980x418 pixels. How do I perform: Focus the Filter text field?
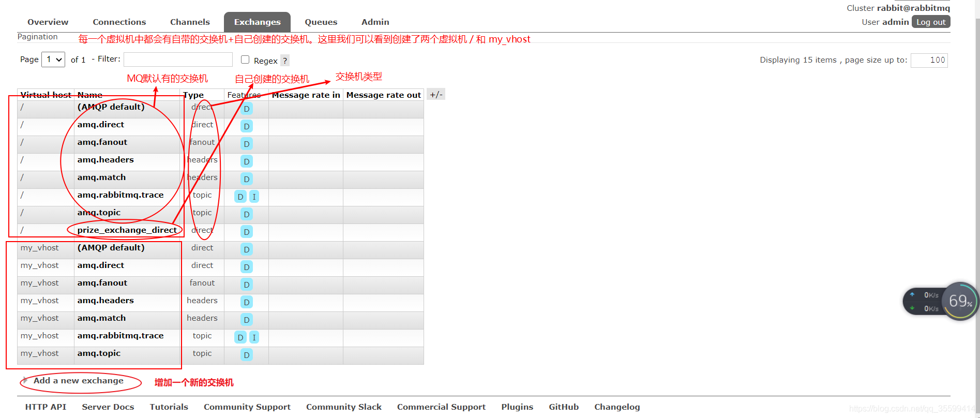tap(178, 59)
